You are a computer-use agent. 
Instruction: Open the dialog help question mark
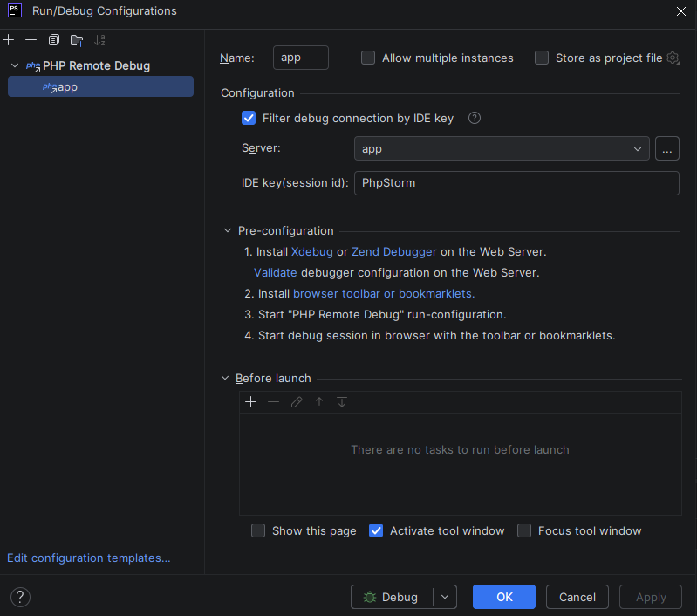[x=19, y=597]
